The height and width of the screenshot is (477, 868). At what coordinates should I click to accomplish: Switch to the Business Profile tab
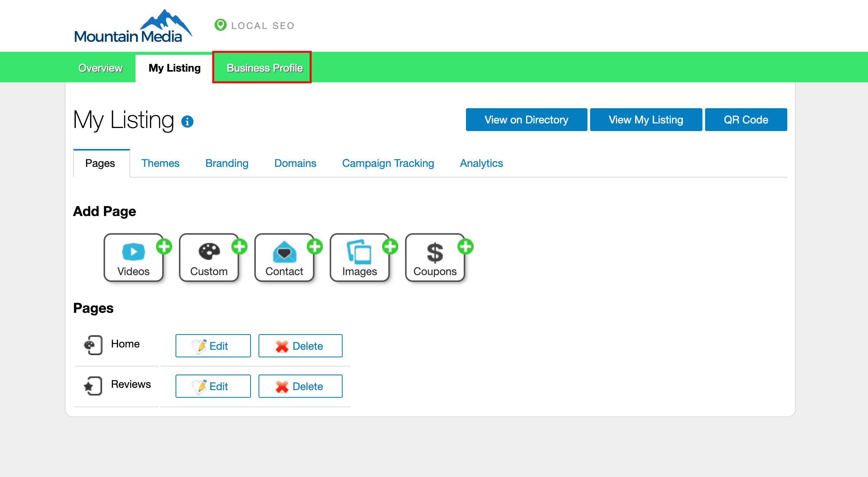click(x=264, y=67)
